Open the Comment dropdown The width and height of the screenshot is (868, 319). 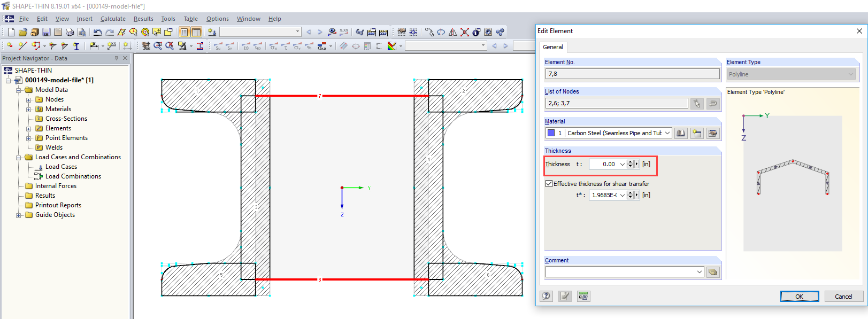[699, 272]
